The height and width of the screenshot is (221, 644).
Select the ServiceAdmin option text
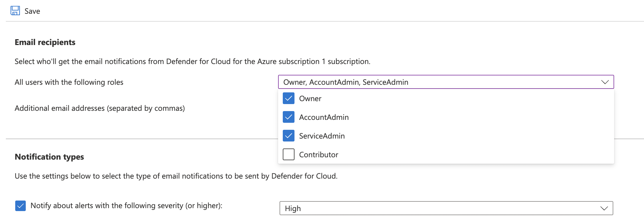pyautogui.click(x=322, y=136)
